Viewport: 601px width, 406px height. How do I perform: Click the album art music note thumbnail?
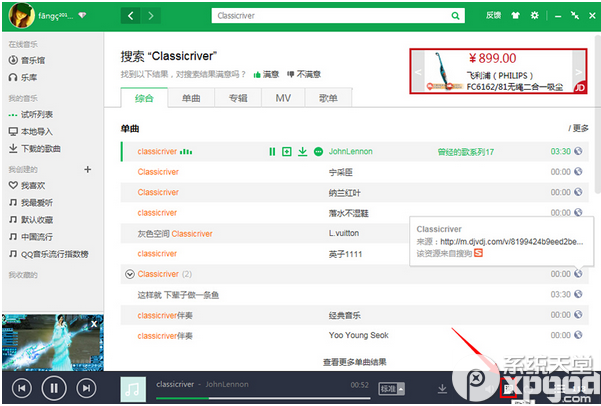[133, 389]
